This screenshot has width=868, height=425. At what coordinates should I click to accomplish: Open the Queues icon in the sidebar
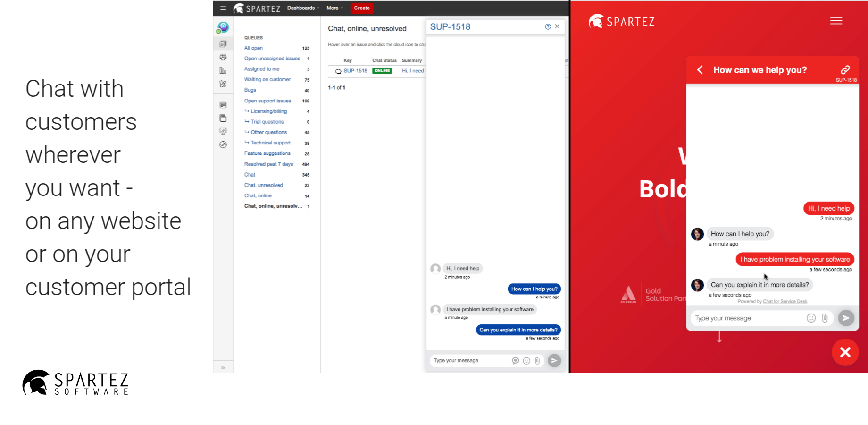223,44
